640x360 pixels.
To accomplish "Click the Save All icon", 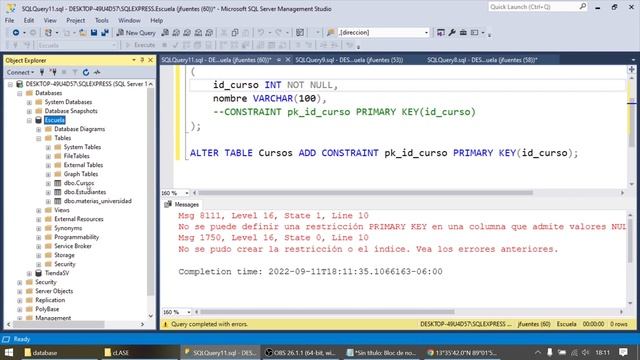I will point(105,33).
